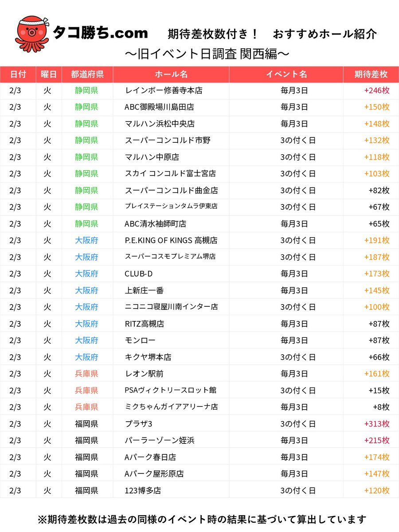Click hall name ミクちゃんガイアアリーナ店

coord(172,407)
